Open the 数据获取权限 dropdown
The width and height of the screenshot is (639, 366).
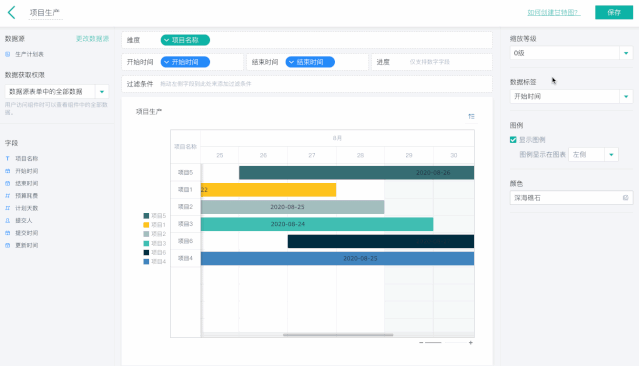pyautogui.click(x=57, y=91)
